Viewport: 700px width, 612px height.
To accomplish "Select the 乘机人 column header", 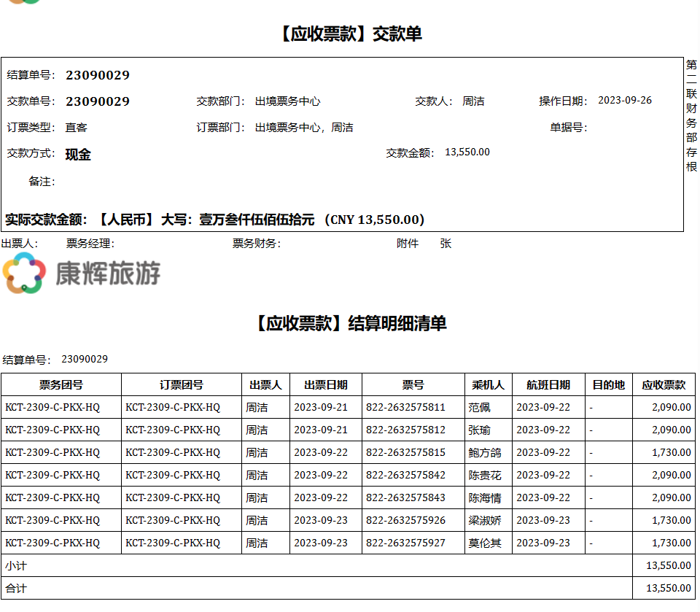I will [488, 384].
